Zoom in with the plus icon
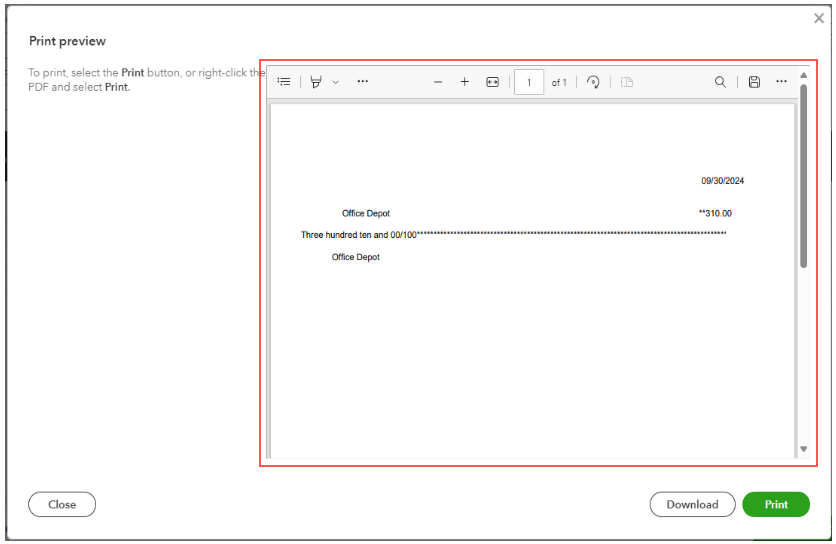The height and width of the screenshot is (544, 836). (x=464, y=82)
